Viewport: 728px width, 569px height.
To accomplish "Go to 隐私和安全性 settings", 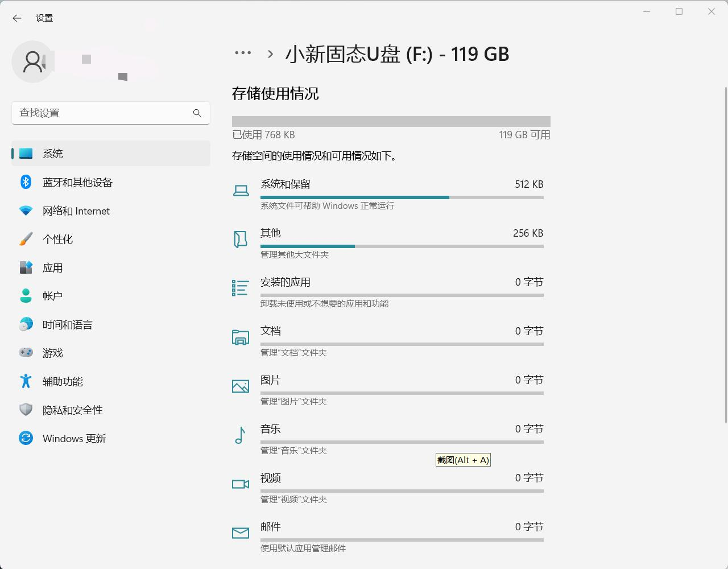I will (111, 410).
